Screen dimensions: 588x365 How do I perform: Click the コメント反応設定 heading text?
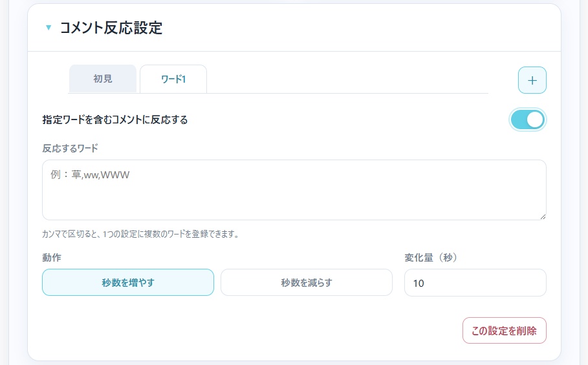[111, 28]
